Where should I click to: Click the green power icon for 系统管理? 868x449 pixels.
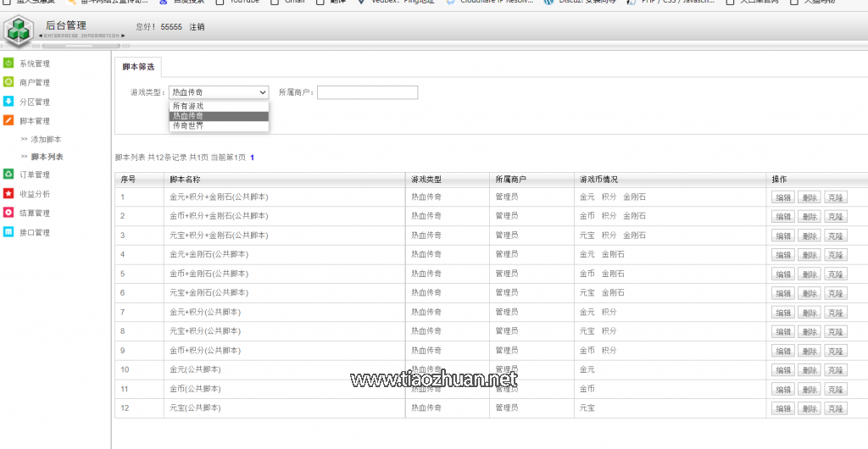point(8,64)
